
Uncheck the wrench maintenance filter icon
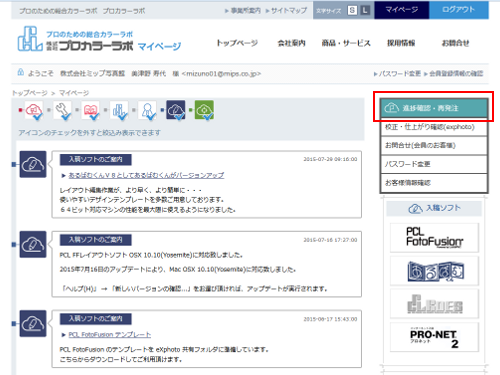[x=62, y=110]
